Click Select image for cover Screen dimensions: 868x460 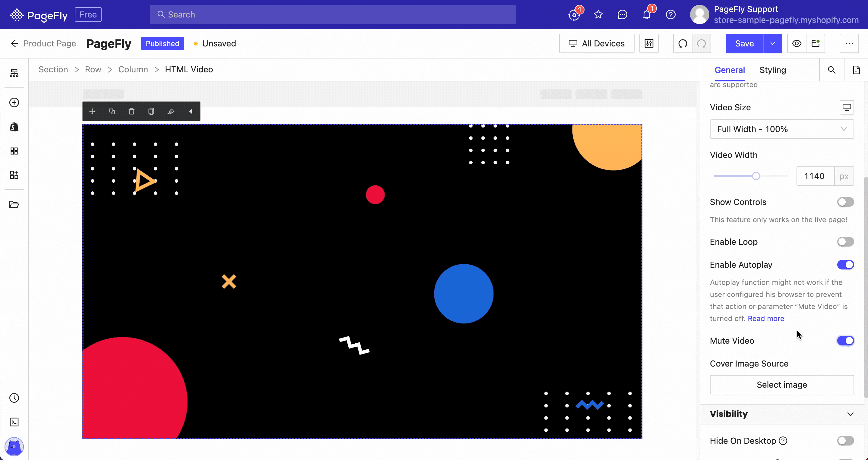(x=782, y=385)
